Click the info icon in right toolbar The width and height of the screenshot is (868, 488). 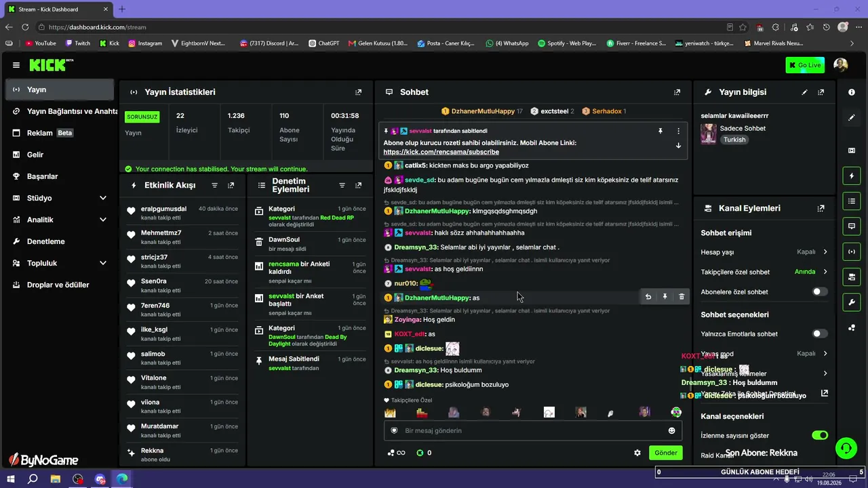point(852,92)
